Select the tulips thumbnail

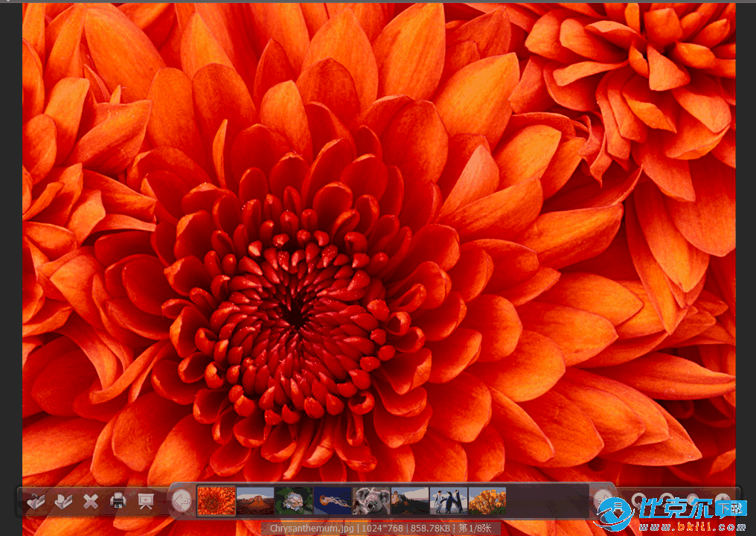(487, 501)
